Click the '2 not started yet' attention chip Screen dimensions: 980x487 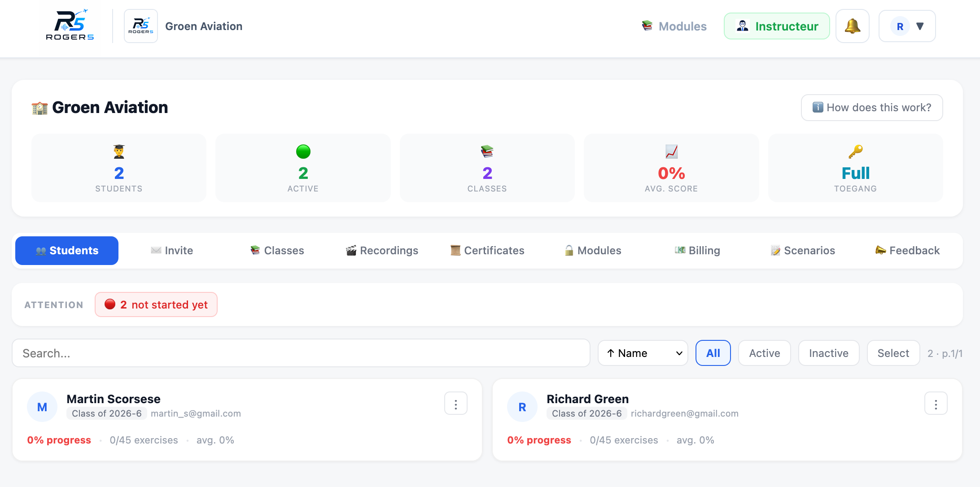[156, 305]
